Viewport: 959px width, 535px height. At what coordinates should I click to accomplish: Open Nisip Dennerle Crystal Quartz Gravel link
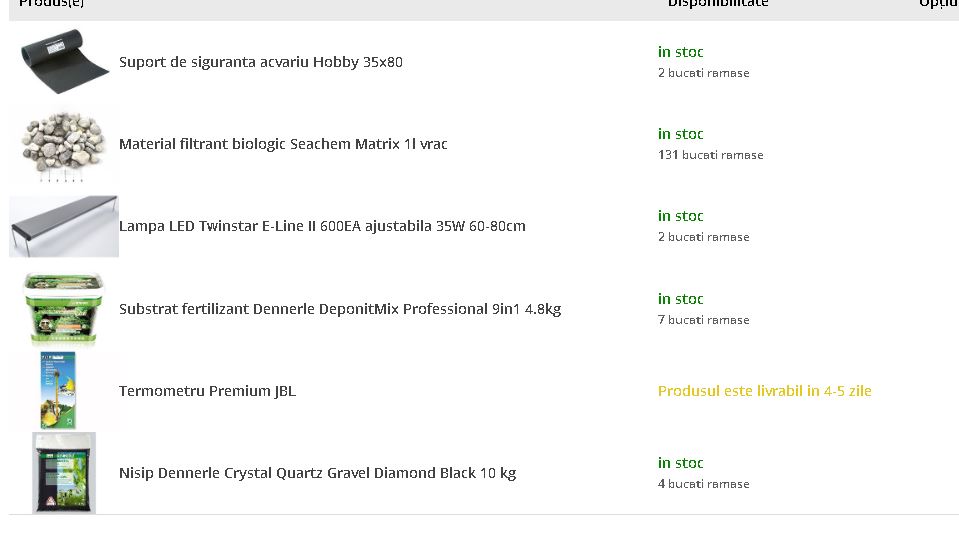point(317,473)
